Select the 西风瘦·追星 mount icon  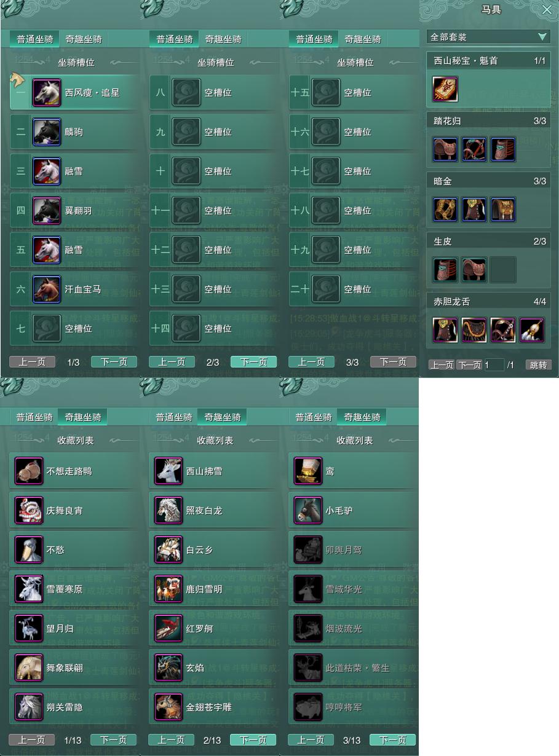tap(47, 93)
